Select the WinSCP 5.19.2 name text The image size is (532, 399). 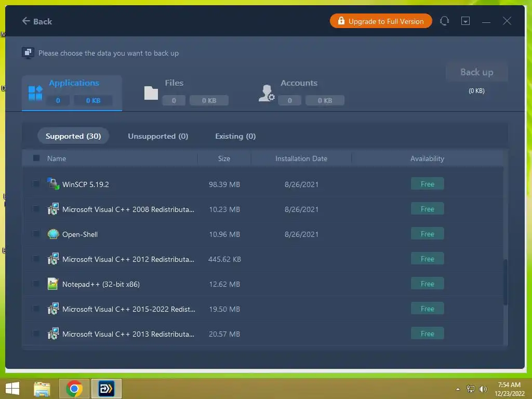86,184
